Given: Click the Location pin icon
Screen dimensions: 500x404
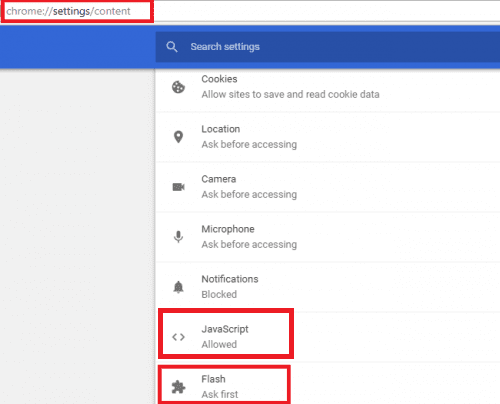Looking at the screenshot, I should click(178, 137).
